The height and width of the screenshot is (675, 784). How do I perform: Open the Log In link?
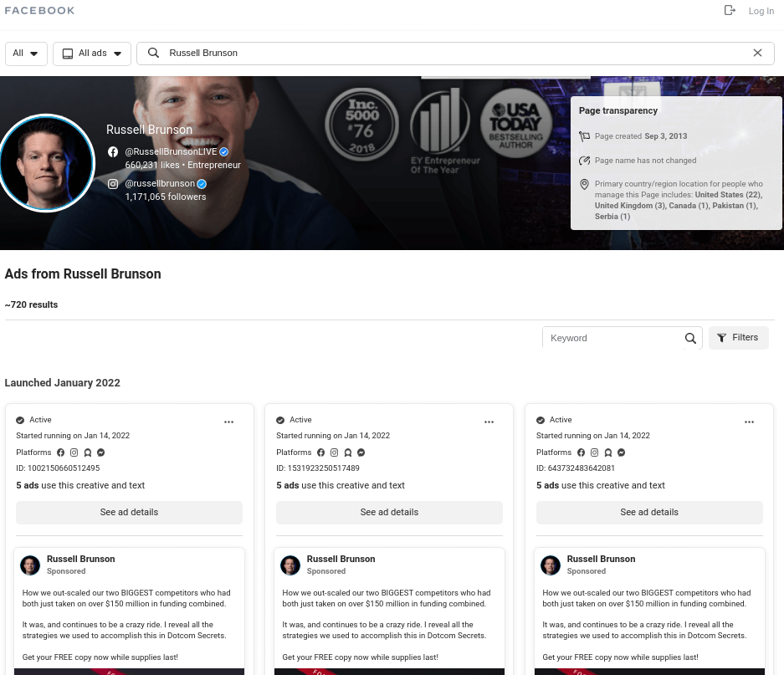click(761, 11)
